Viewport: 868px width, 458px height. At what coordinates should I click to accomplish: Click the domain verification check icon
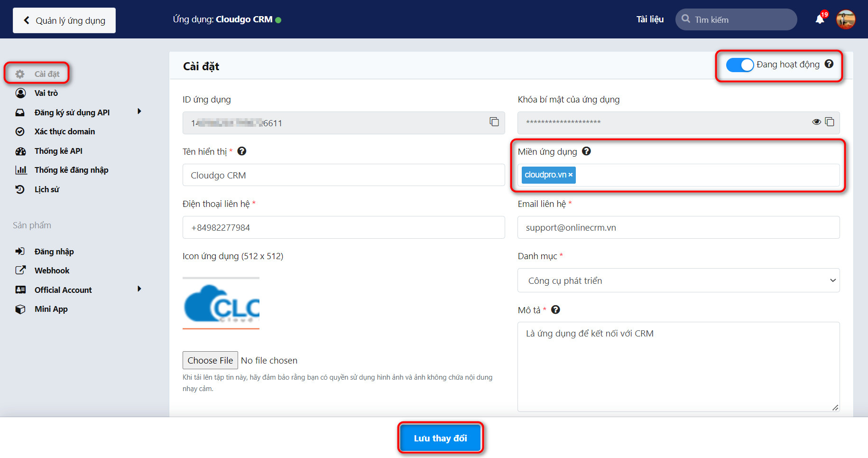pyautogui.click(x=20, y=131)
